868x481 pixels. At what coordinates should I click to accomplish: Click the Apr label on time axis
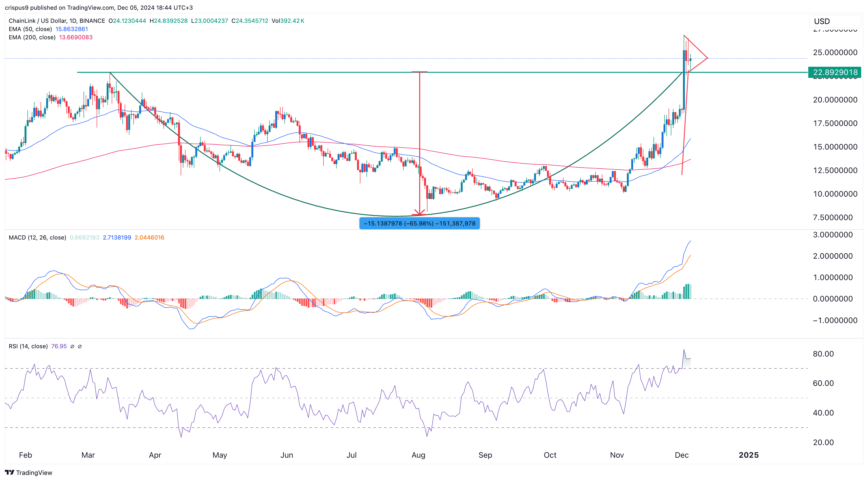pos(155,456)
